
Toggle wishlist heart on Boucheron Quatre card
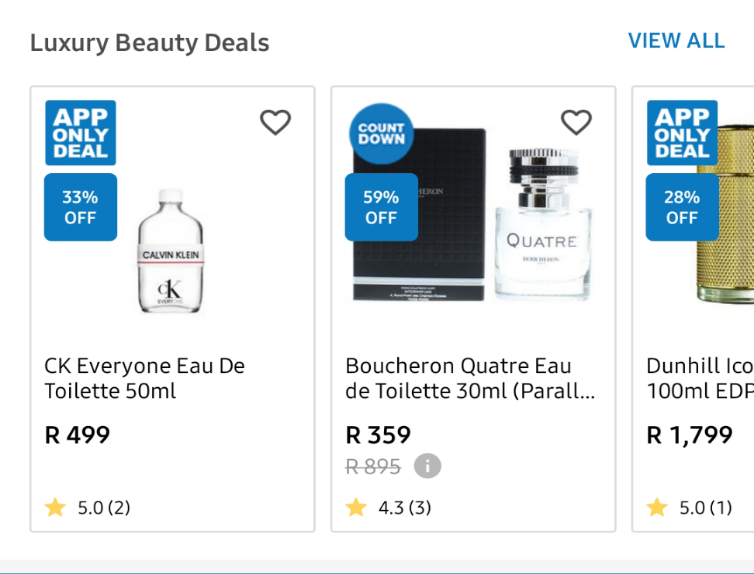point(576,122)
